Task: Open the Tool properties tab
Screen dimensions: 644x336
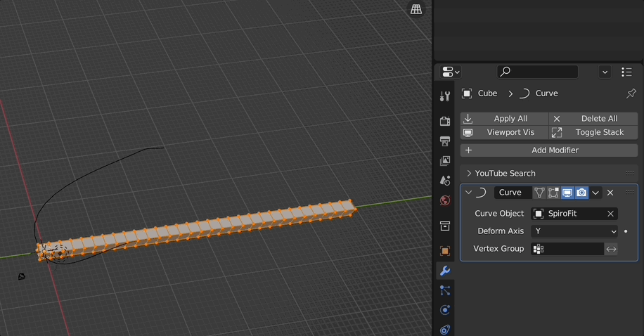Action: click(x=445, y=96)
